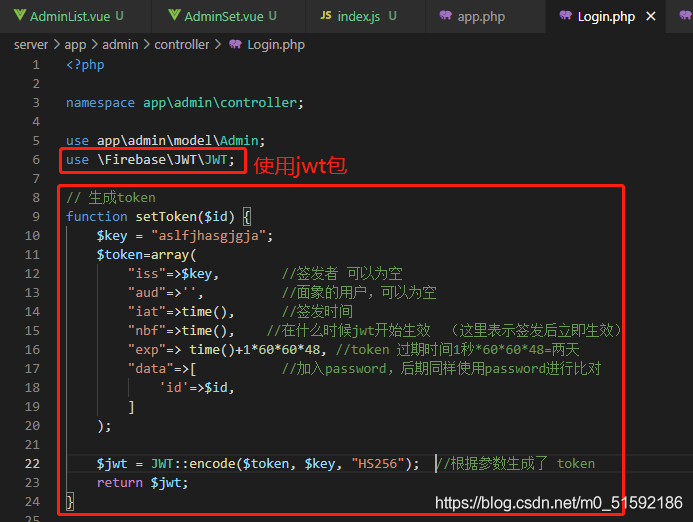
Task: Click the "nbf"=>time() entry
Action: [181, 331]
